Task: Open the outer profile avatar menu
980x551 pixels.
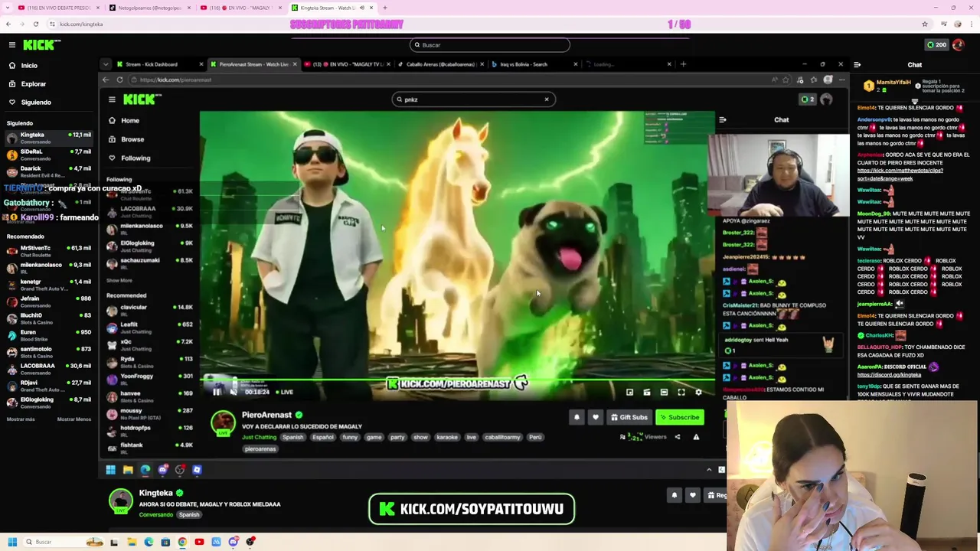Action: click(959, 45)
